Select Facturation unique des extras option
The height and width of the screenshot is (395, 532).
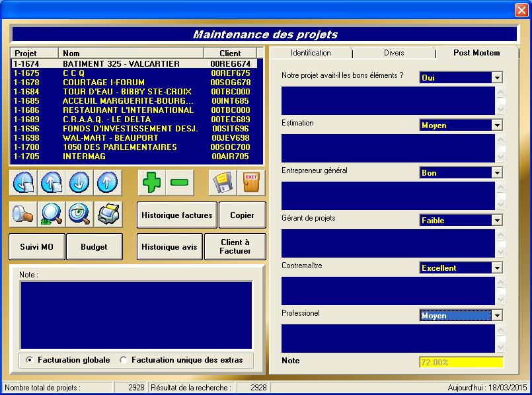[124, 360]
